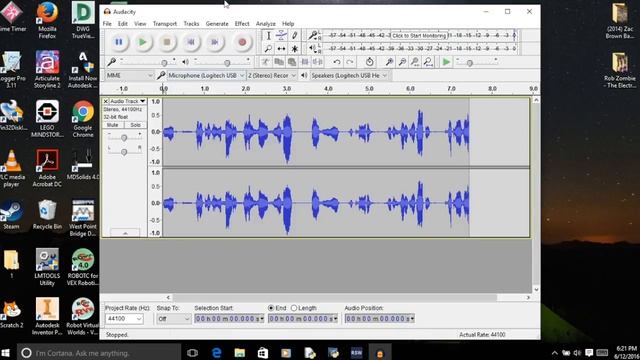Image resolution: width=640 pixels, height=360 pixels.
Task: Open the Effect menu
Action: tap(242, 24)
